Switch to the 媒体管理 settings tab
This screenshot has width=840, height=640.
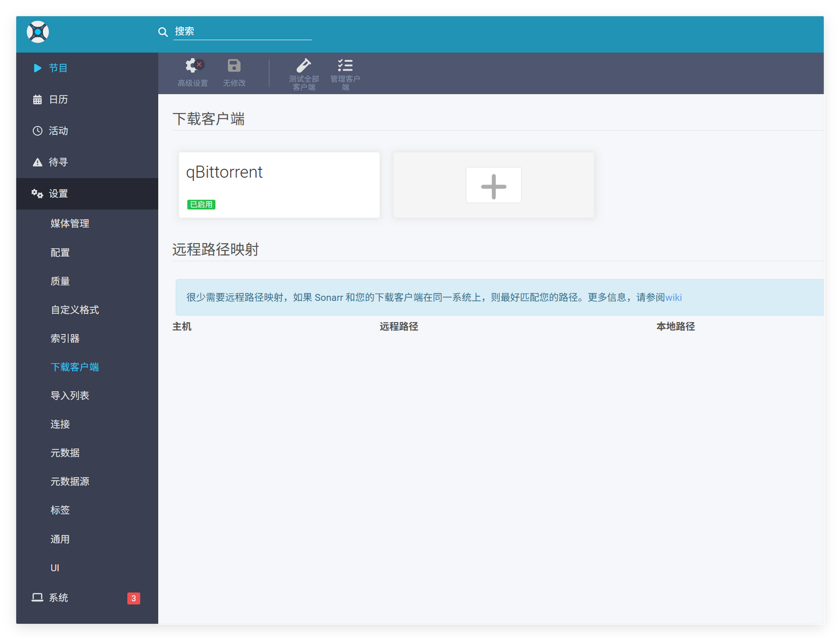click(x=69, y=223)
